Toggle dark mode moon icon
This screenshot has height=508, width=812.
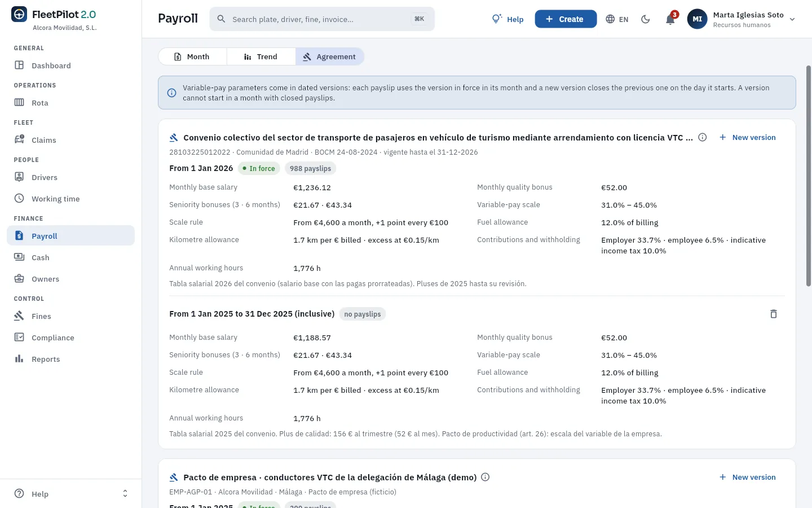646,19
